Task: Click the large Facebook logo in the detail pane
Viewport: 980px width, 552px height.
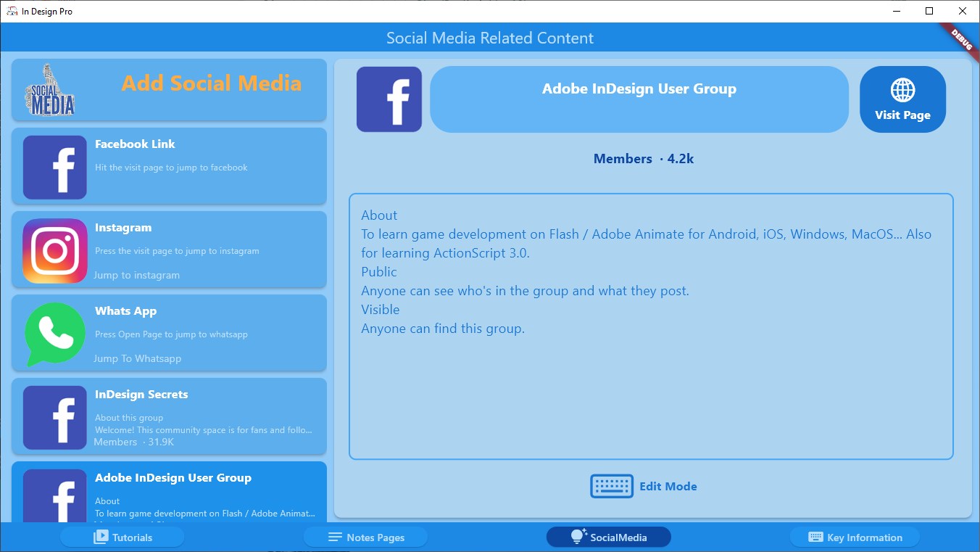Action: pos(389,99)
